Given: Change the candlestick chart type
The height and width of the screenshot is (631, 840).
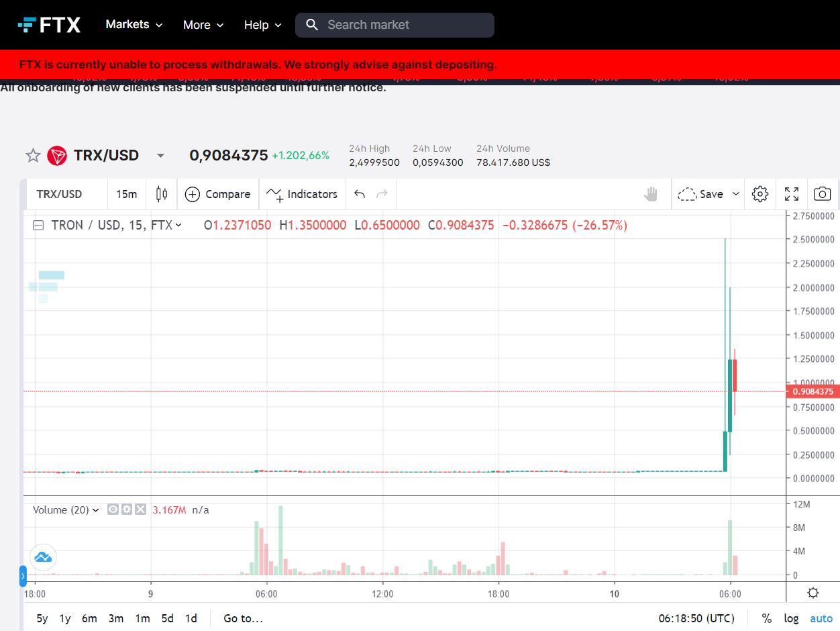Looking at the screenshot, I should coord(161,194).
